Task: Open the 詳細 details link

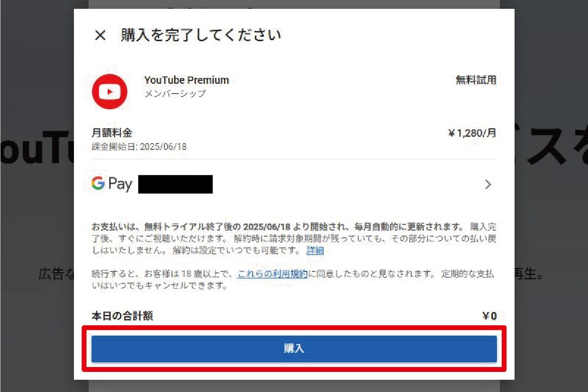Action: pos(315,250)
